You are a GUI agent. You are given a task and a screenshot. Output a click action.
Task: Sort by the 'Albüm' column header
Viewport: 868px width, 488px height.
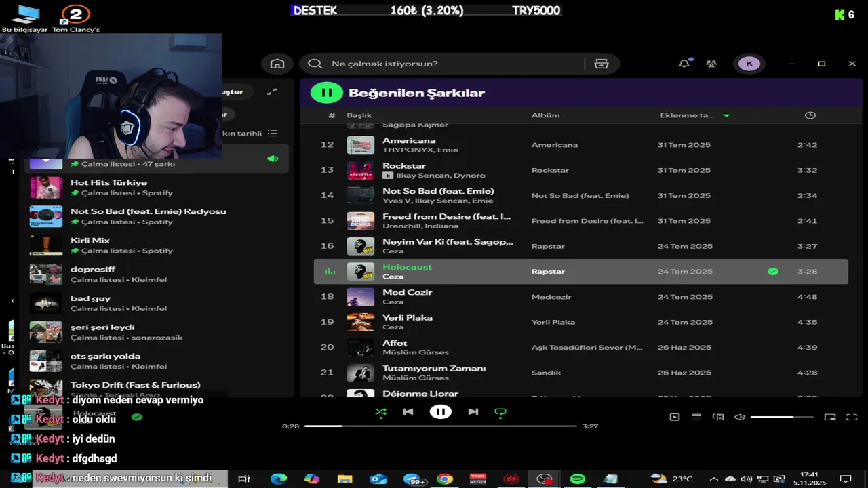(x=545, y=115)
